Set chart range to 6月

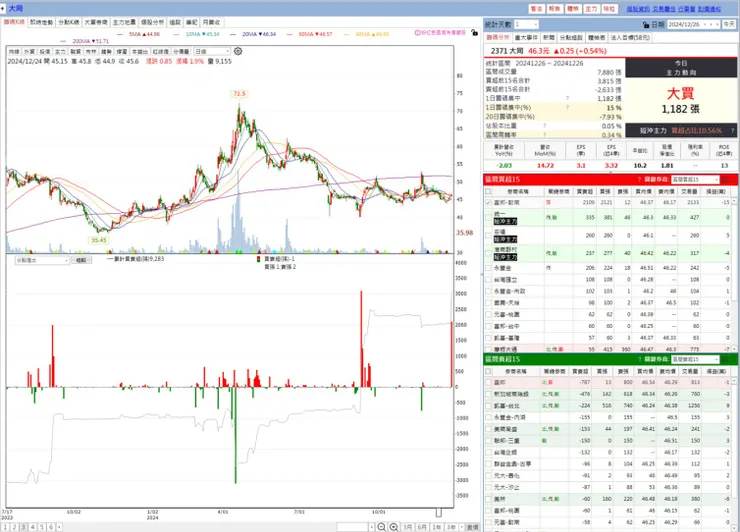click(x=422, y=527)
